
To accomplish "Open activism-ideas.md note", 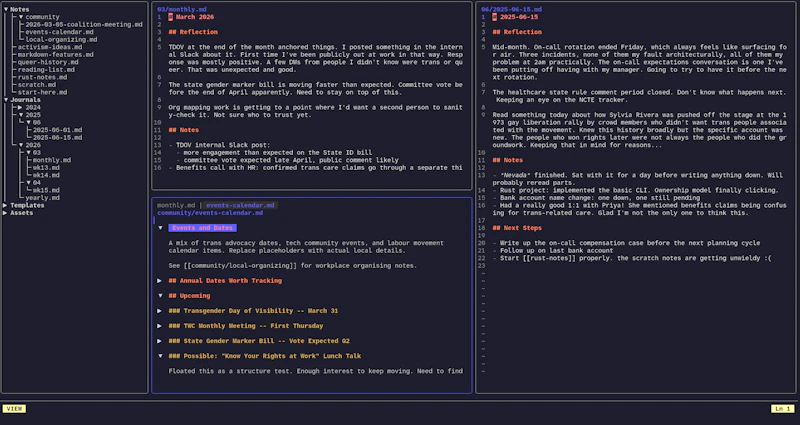I will [50, 47].
